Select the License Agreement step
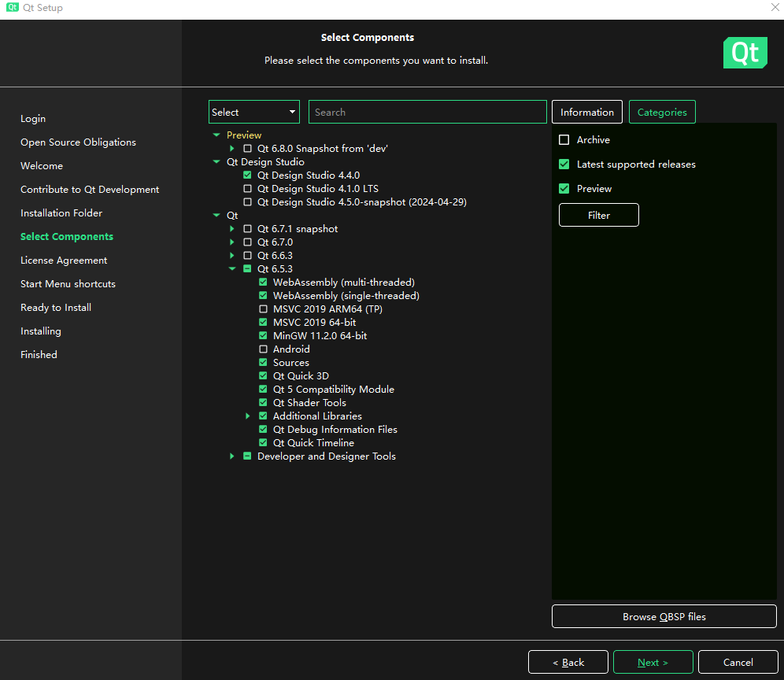The image size is (784, 680). [64, 261]
